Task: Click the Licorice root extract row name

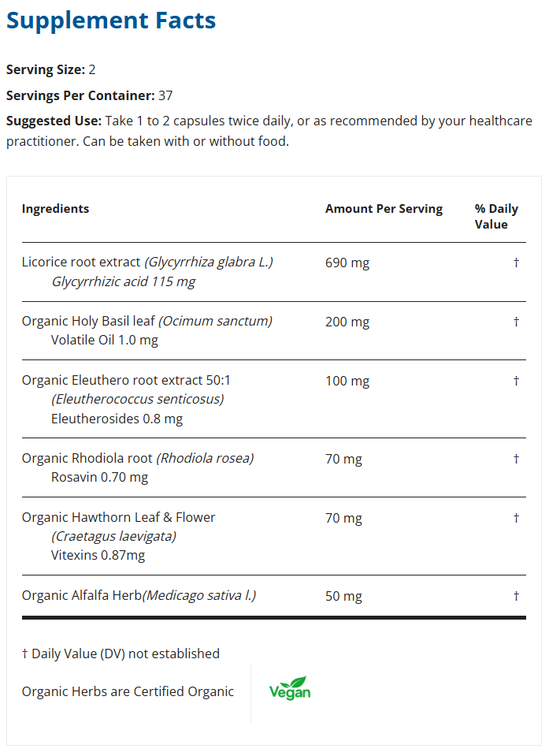Action: pos(82,263)
